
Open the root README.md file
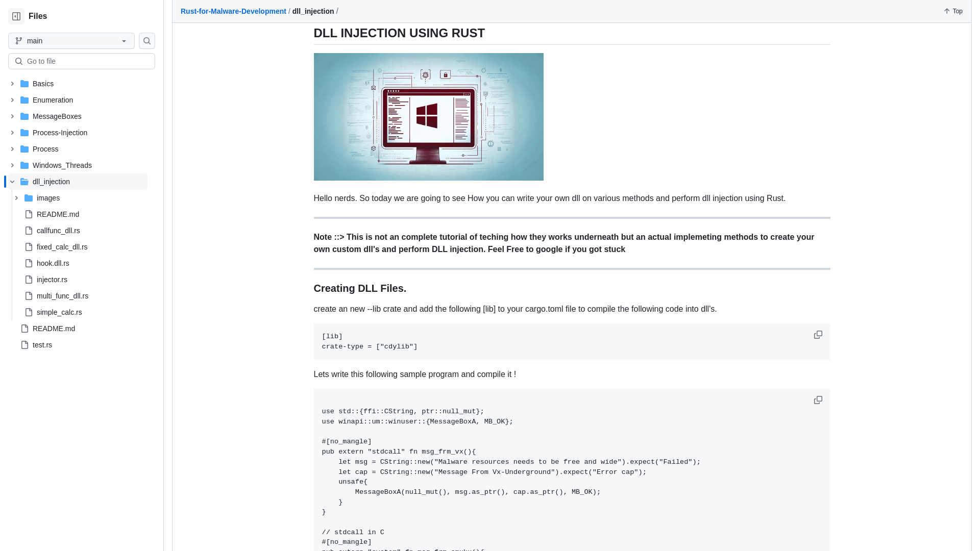tap(54, 329)
